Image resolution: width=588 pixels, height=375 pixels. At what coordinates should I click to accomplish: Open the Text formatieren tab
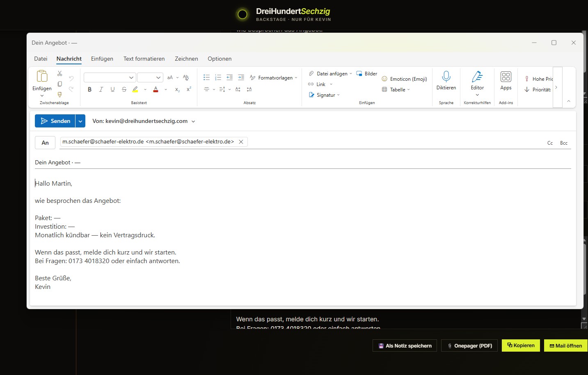tap(144, 59)
